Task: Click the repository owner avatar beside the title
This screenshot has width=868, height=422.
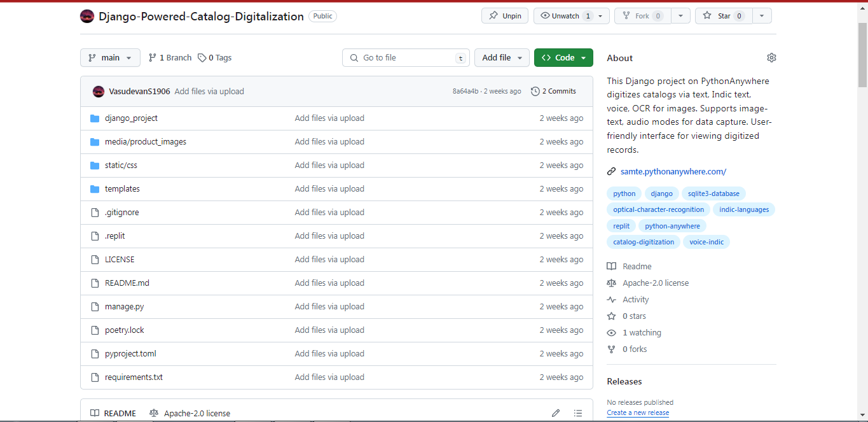Action: click(87, 17)
